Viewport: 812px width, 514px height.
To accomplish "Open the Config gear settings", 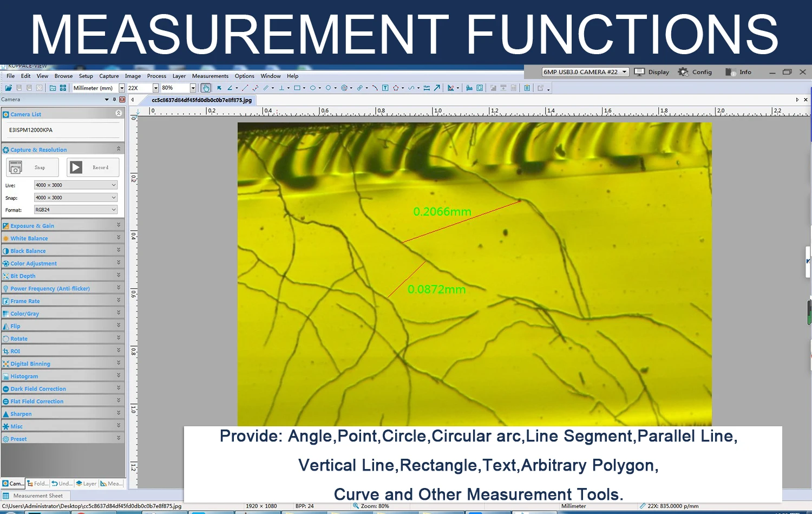I will tap(695, 72).
